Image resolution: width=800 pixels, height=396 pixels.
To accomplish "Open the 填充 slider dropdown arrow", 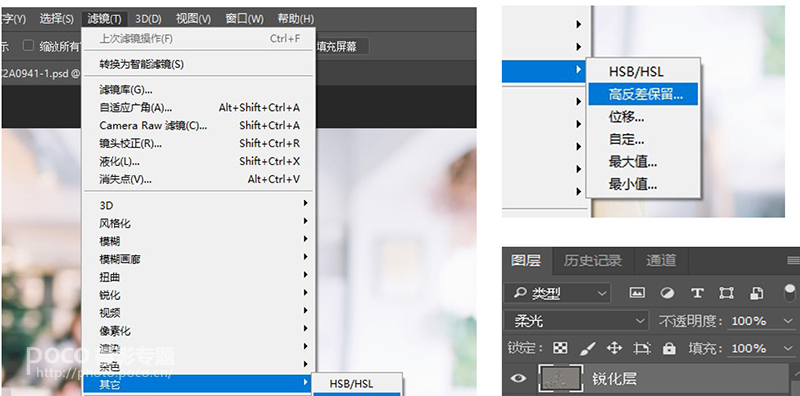I will click(788, 349).
